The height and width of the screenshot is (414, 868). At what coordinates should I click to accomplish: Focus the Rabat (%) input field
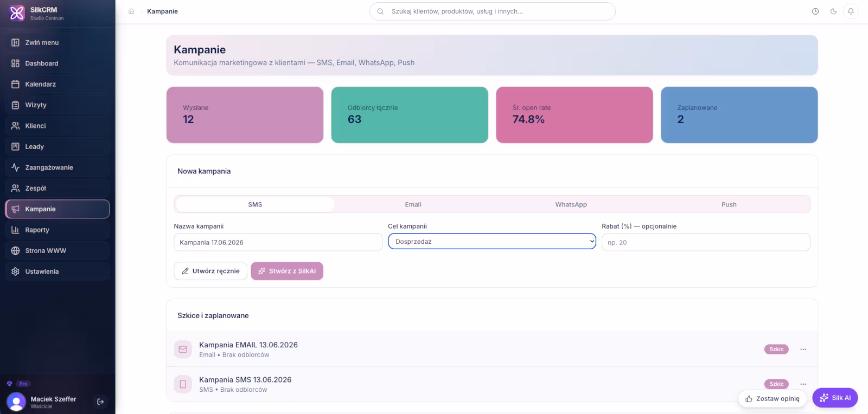pyautogui.click(x=706, y=242)
